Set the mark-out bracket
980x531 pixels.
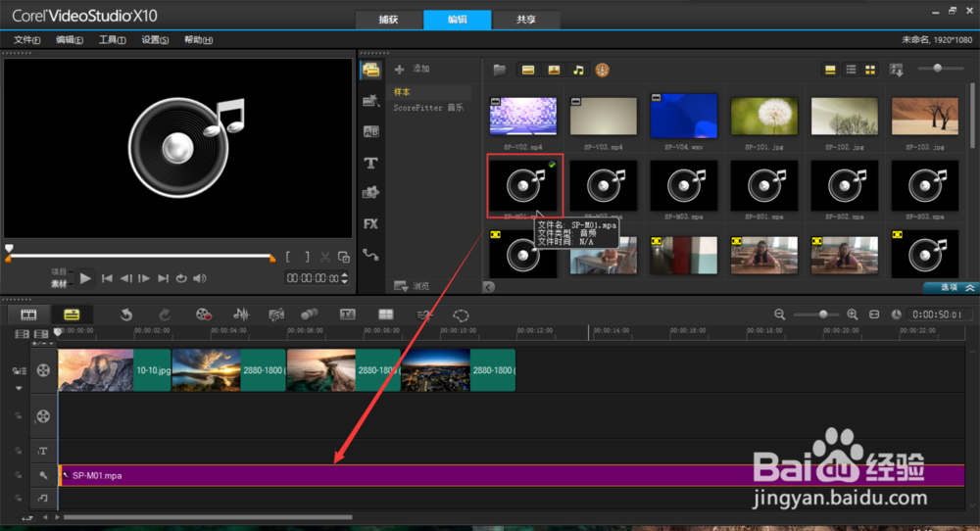click(x=307, y=257)
